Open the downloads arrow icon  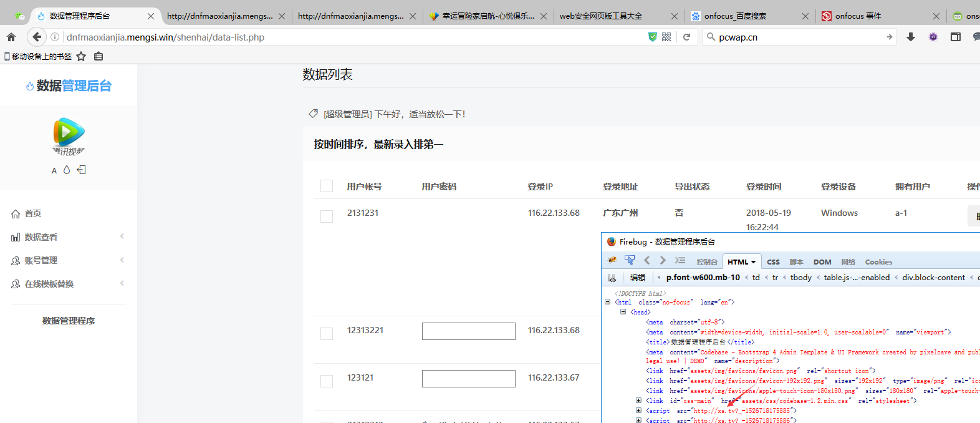point(911,37)
